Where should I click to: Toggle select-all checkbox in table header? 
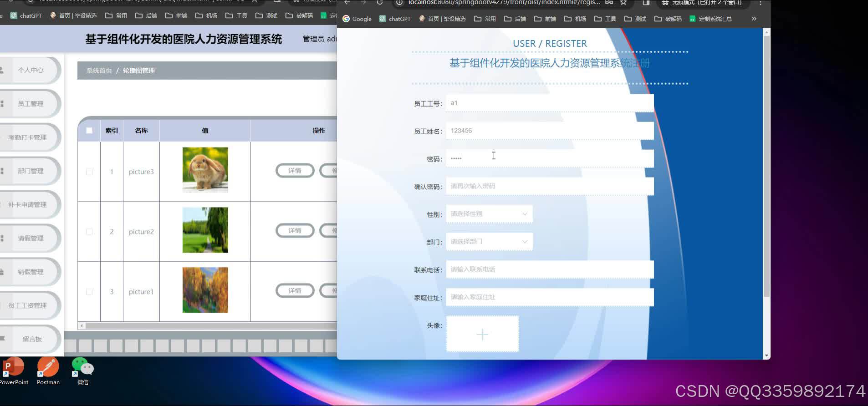coord(89,131)
